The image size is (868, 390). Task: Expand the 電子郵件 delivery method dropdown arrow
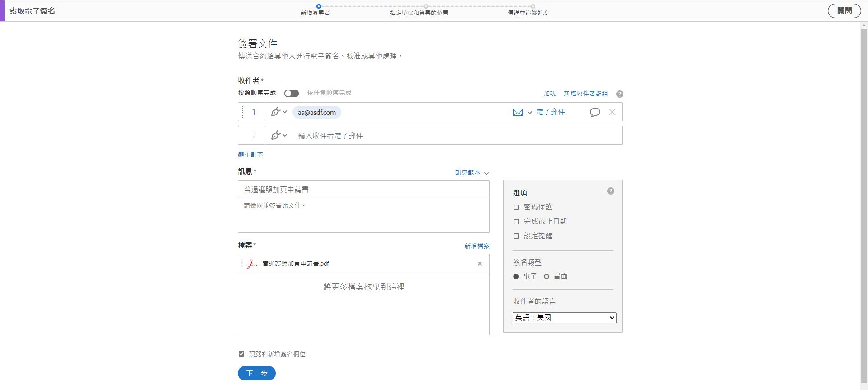click(529, 113)
